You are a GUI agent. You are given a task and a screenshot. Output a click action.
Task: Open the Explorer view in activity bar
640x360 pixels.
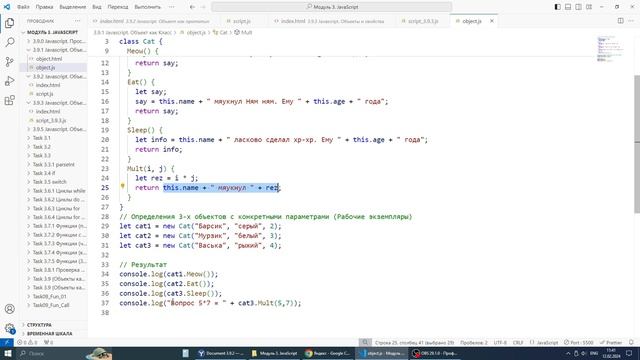[9, 23]
